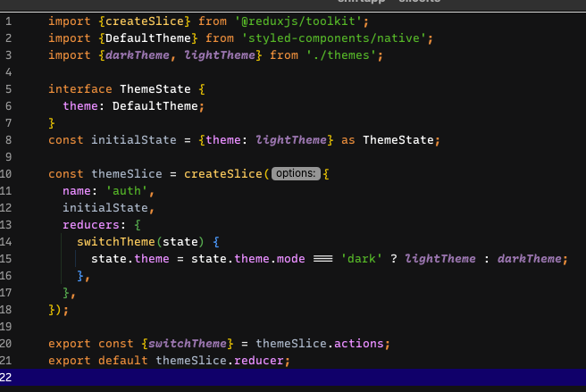This screenshot has height=392, width=586.
Task: Click the '===' operator on line 15
Action: click(x=322, y=259)
